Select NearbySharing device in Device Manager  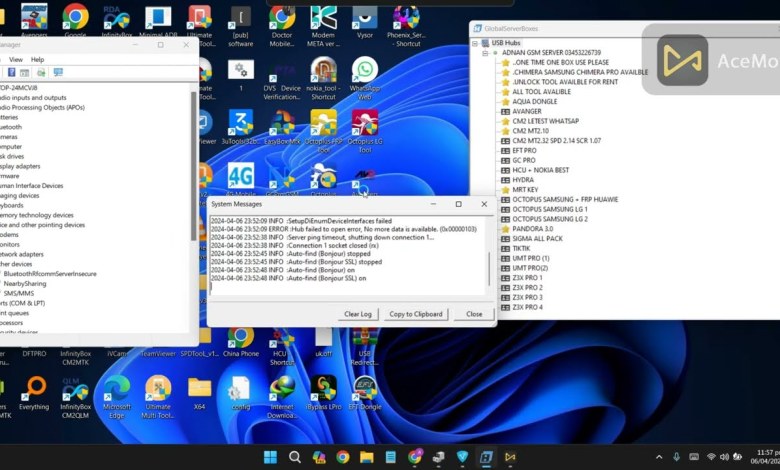pyautogui.click(x=24, y=283)
